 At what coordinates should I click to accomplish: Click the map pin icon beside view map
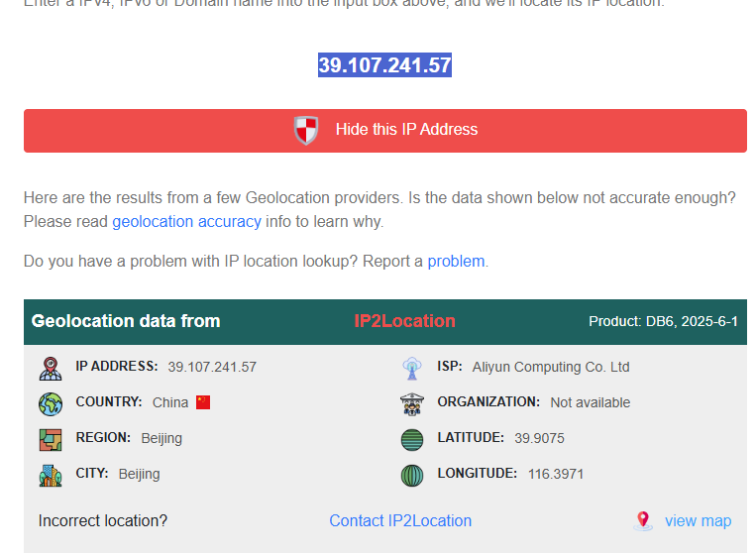pos(643,520)
